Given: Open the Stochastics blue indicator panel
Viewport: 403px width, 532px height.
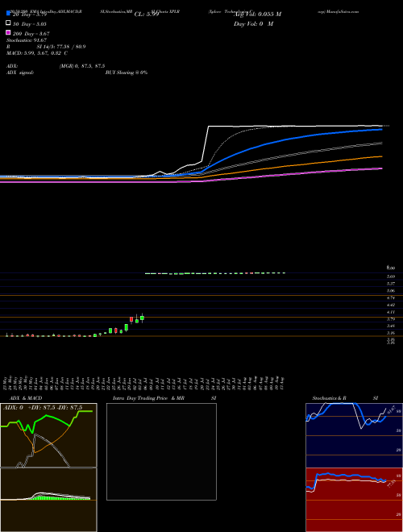Looking at the screenshot, I should pyautogui.click(x=354, y=435).
